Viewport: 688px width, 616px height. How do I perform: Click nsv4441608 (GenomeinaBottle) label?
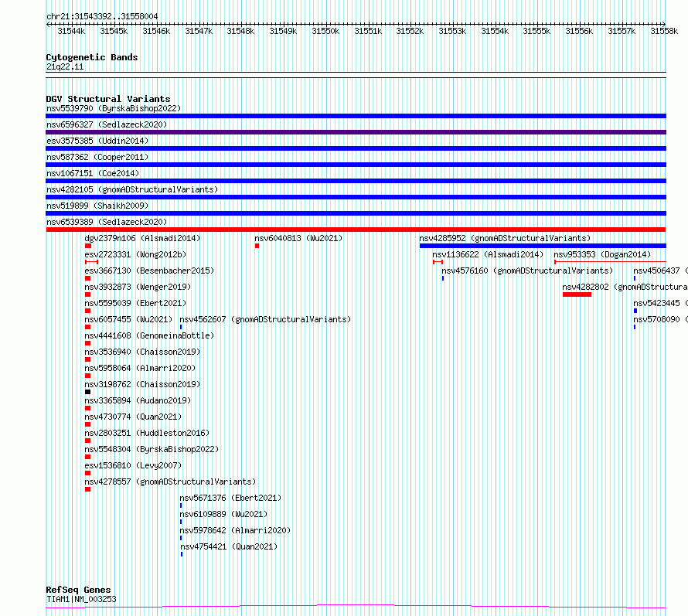[149, 335]
